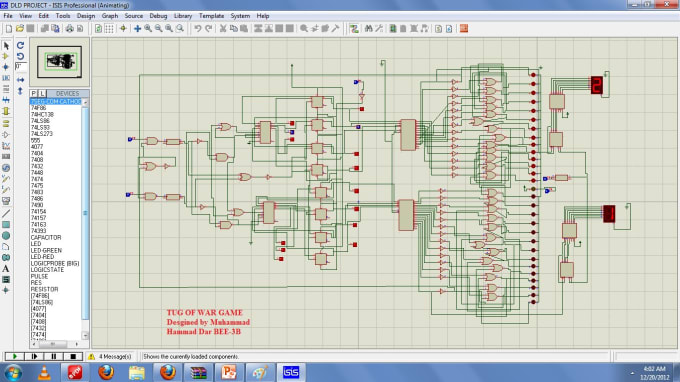Open the File menu
This screenshot has height=382, width=680.
click(8, 16)
